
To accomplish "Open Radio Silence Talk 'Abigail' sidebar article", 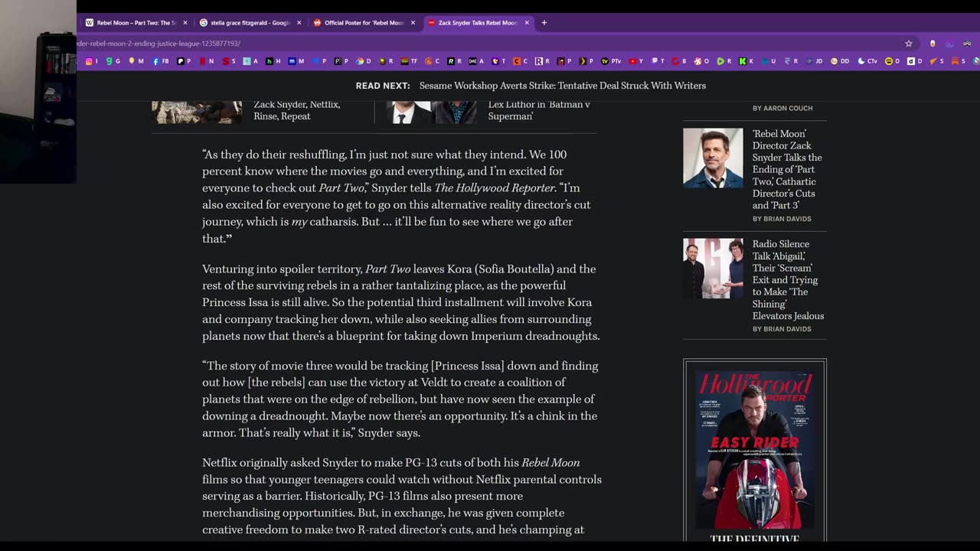I will [x=788, y=279].
